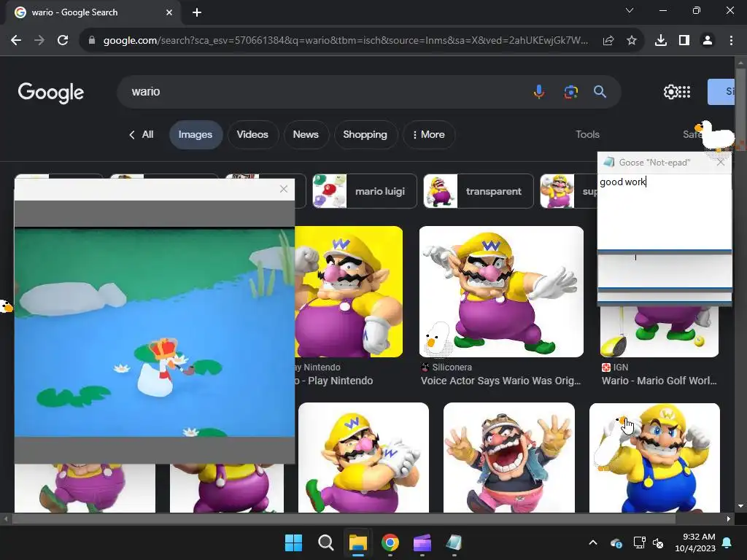Open the Chrome three-dot menu
This screenshot has width=747, height=560.
[x=731, y=41]
